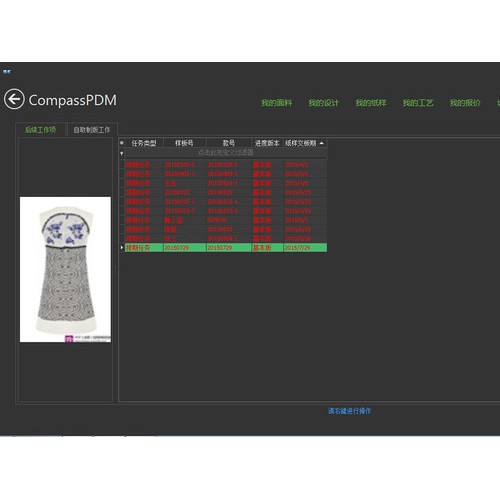Switch to the 自取制版工作 tab
This screenshot has width=500, height=500.
pos(92,130)
